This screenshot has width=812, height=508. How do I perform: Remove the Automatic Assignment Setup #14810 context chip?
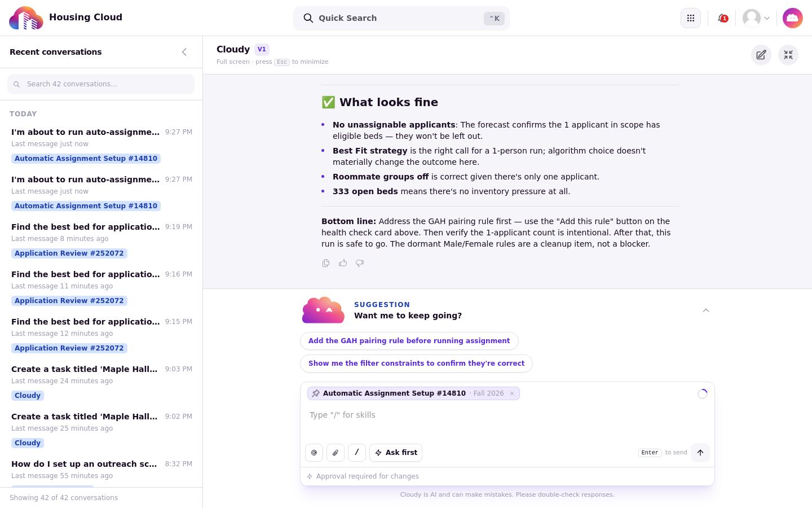coord(512,393)
